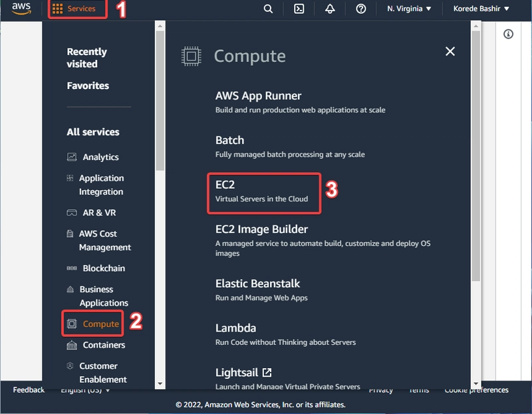Open the Cookie preferences link

coord(476,390)
